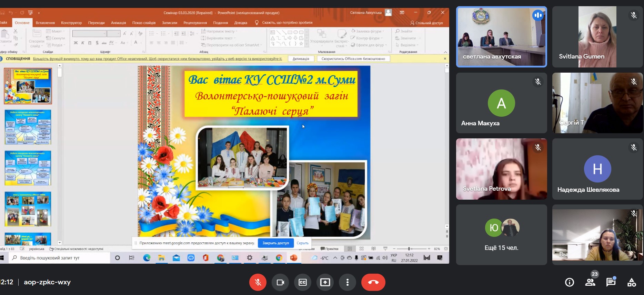Viewport: 644px width, 295px height.
Task: Select the second slide thumbnail
Action: pyautogui.click(x=28, y=127)
